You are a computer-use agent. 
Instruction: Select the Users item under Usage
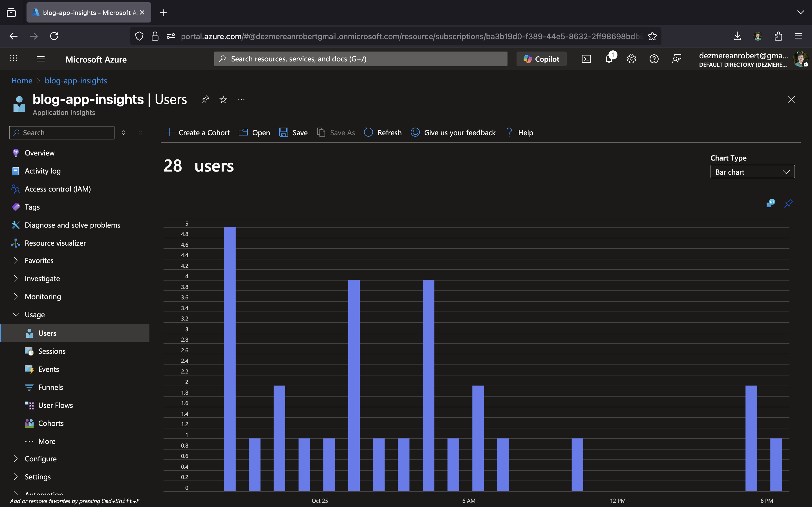coord(47,333)
